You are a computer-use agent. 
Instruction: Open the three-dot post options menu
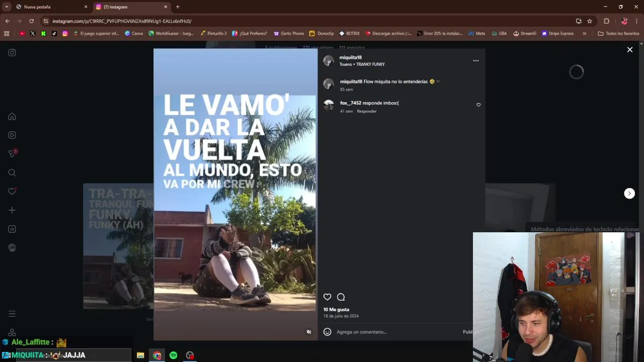475,60
